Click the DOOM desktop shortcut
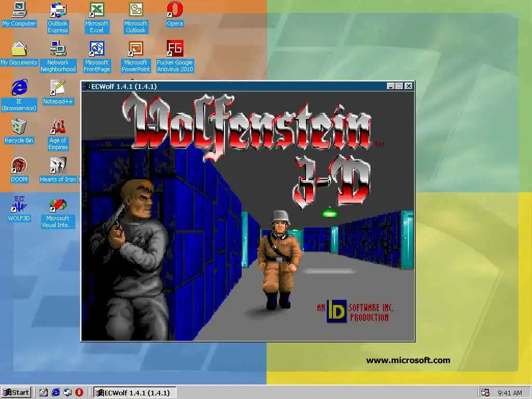The image size is (532, 399). [19, 170]
